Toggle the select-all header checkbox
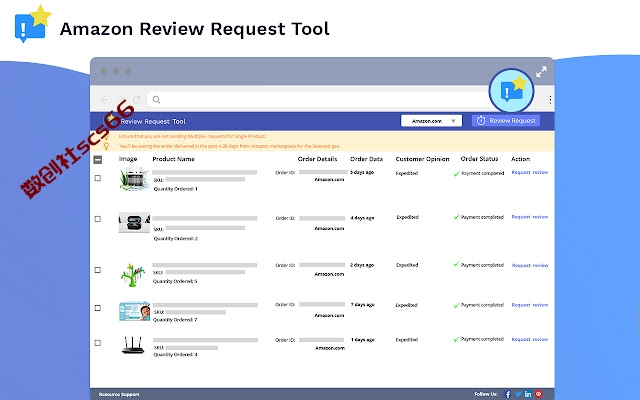The height and width of the screenshot is (400, 640). pyautogui.click(x=98, y=159)
